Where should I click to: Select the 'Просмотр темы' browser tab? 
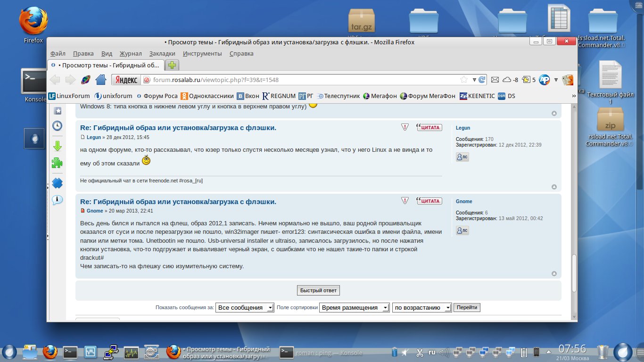pyautogui.click(x=106, y=65)
